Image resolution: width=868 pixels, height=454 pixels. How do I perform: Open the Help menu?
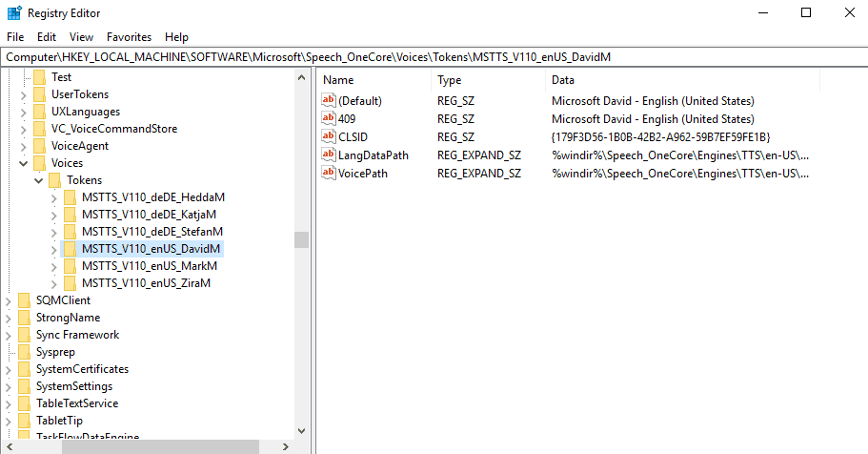click(x=176, y=37)
